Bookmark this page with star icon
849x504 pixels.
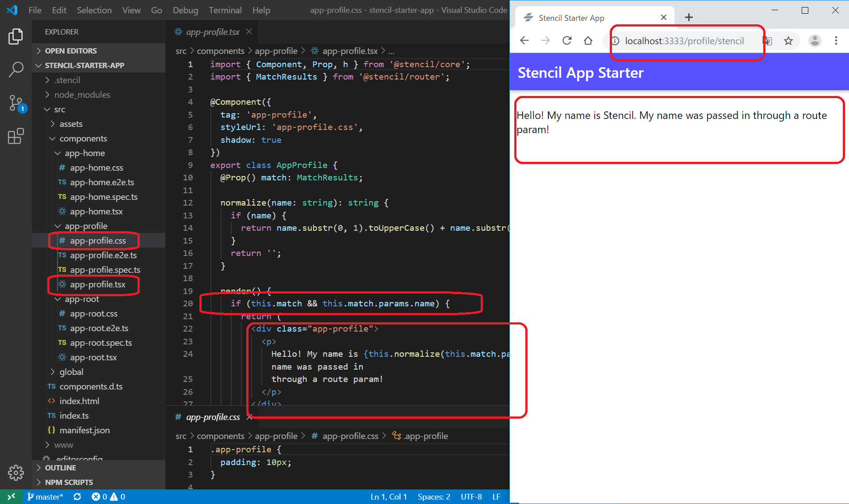click(x=788, y=41)
